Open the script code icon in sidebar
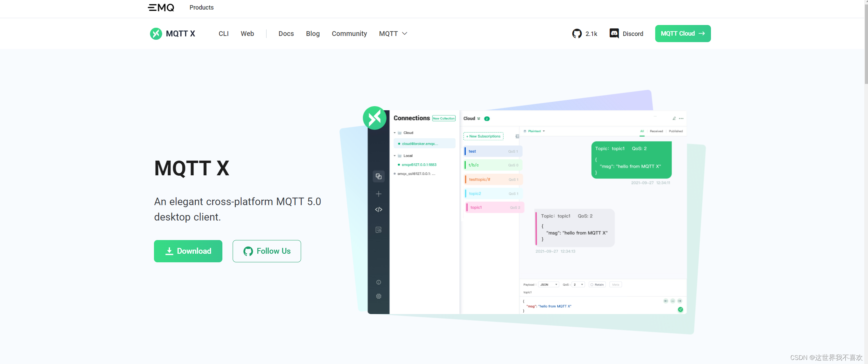 [x=378, y=210]
